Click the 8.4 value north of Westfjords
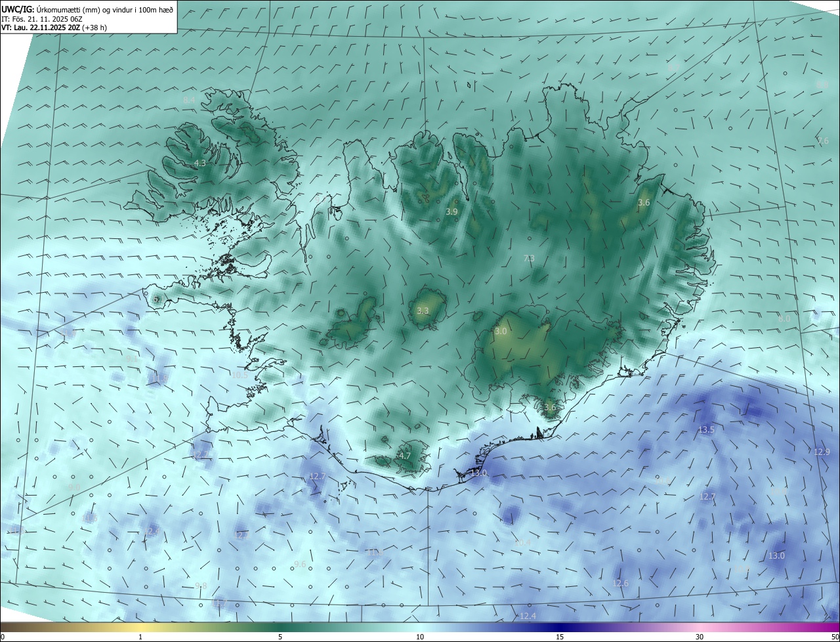The width and height of the screenshot is (840, 642). click(189, 100)
